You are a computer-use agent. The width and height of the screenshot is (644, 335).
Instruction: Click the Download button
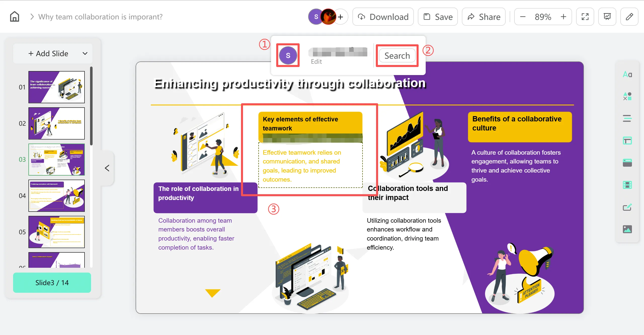[x=383, y=17]
